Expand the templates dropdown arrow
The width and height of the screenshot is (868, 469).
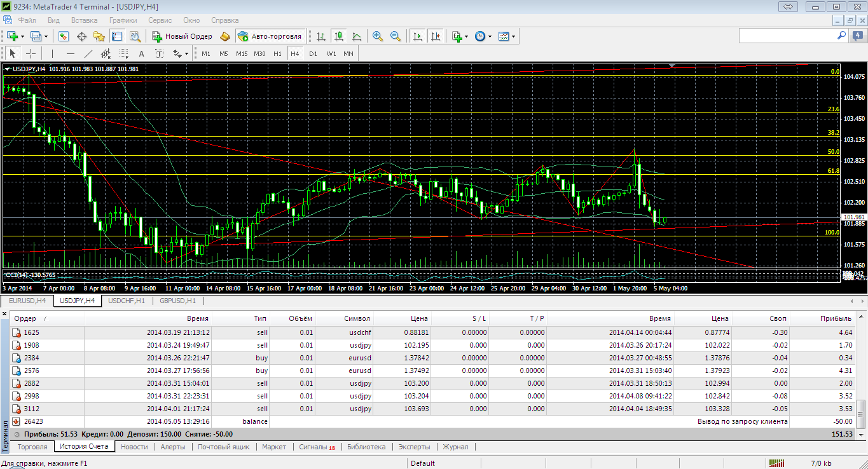[513, 36]
